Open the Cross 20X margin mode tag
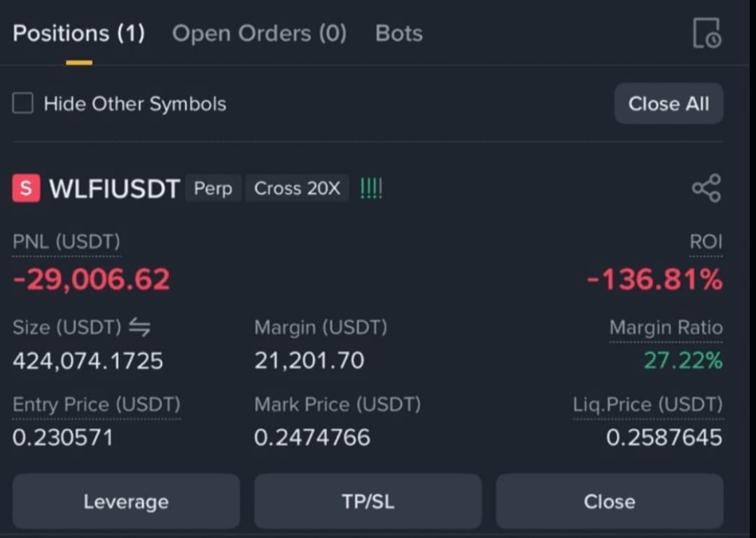 [297, 188]
